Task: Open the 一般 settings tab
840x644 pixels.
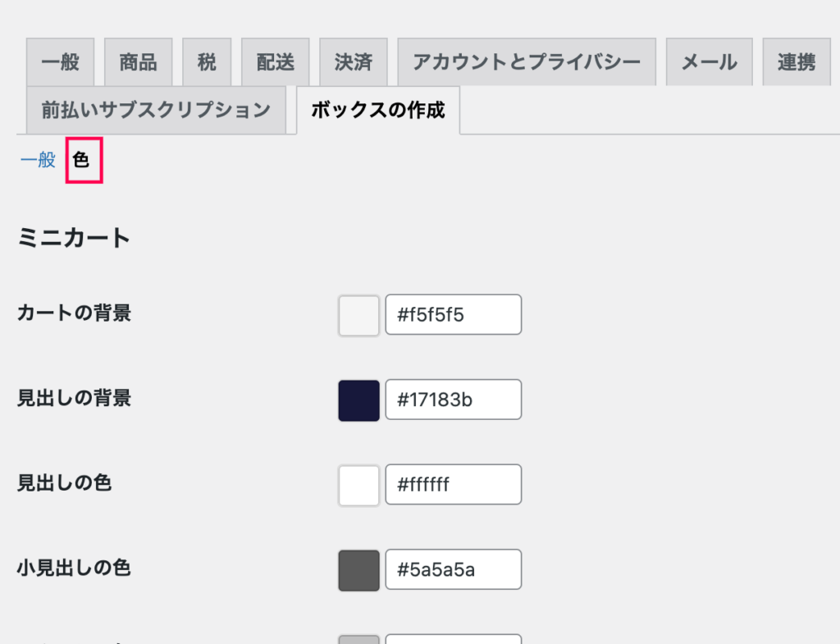Action: click(60, 62)
